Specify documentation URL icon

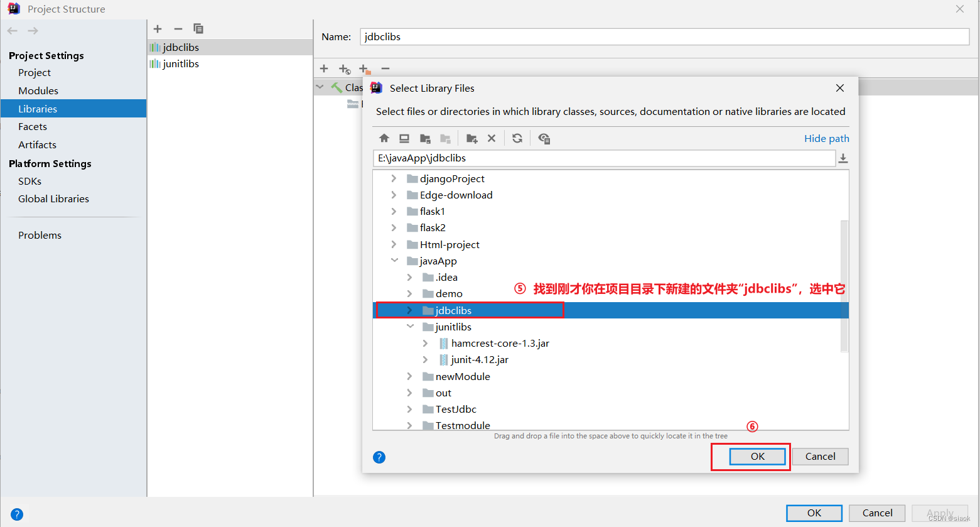pyautogui.click(x=345, y=68)
